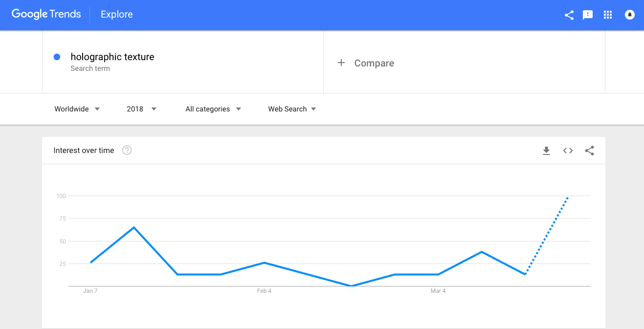
Task: Open the send feedback icon in the header
Action: coord(588,15)
